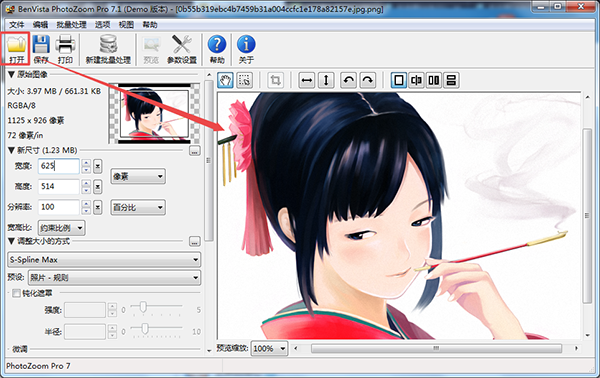Open 编辑 menu

[40, 25]
